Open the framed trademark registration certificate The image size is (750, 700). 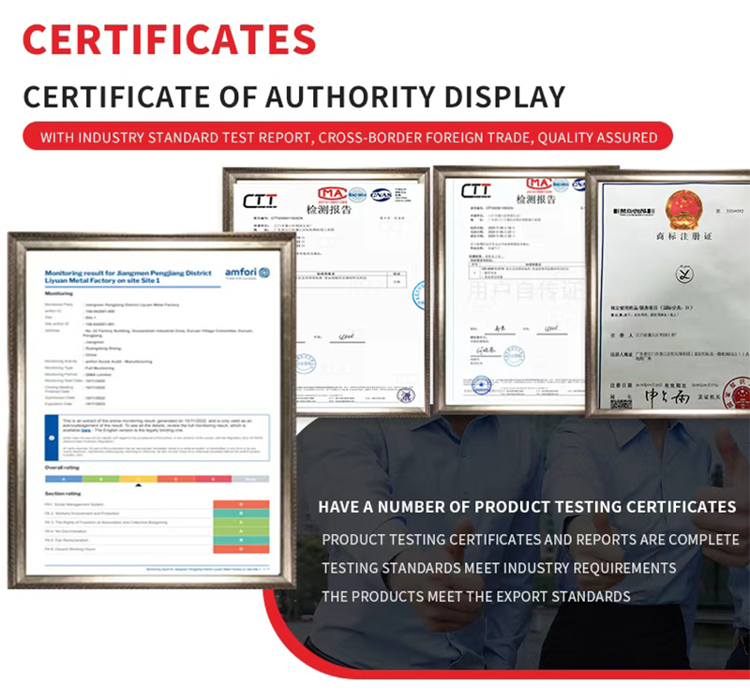tap(668, 292)
